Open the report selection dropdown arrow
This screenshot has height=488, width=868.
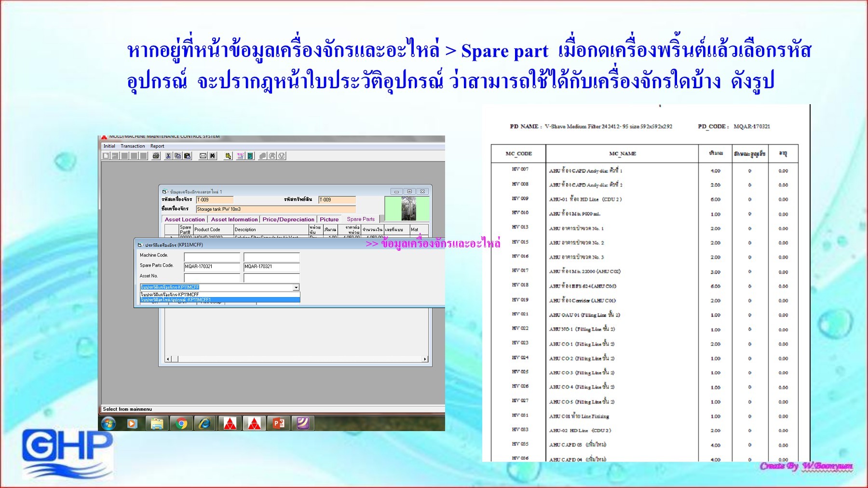coord(295,287)
